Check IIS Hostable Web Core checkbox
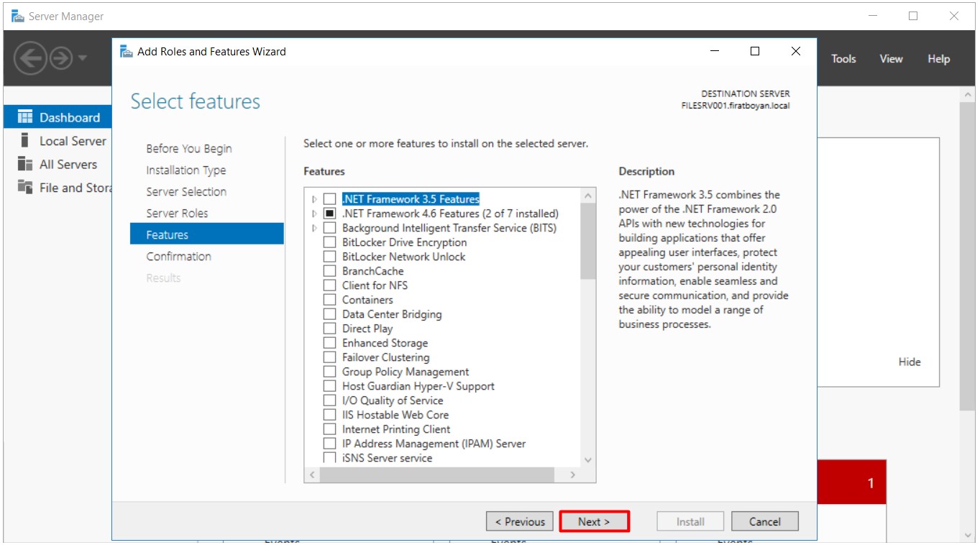Image resolution: width=980 pixels, height=545 pixels. pos(329,415)
